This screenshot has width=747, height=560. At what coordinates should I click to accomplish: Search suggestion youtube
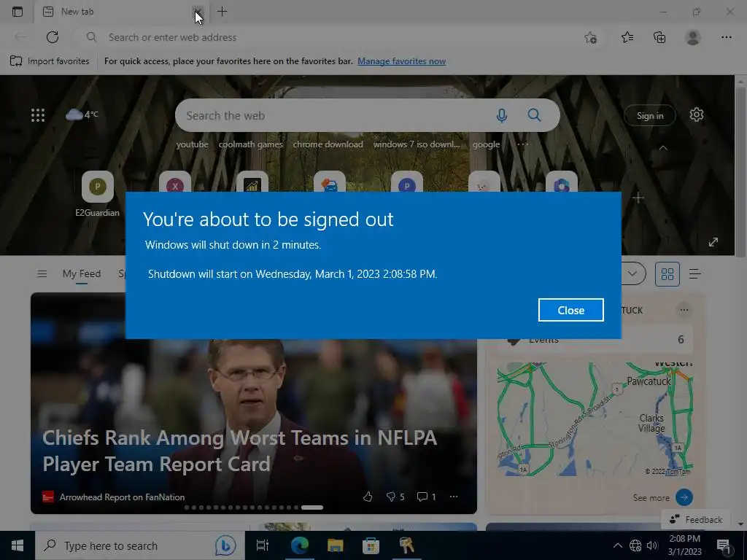192,144
